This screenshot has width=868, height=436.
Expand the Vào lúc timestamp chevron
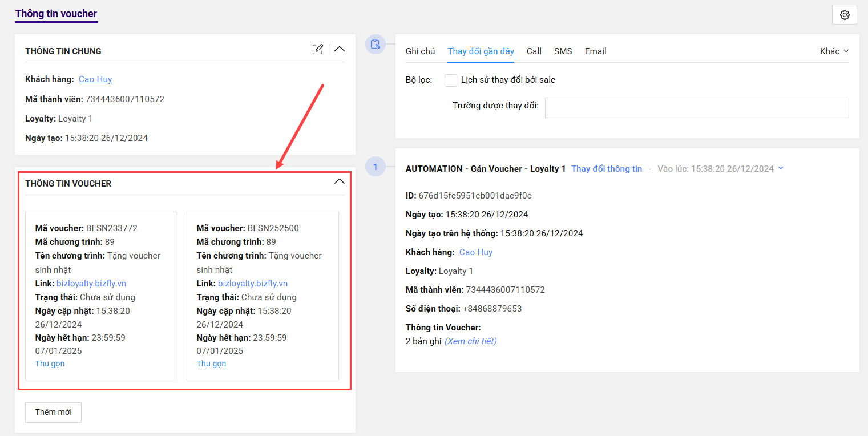click(781, 168)
